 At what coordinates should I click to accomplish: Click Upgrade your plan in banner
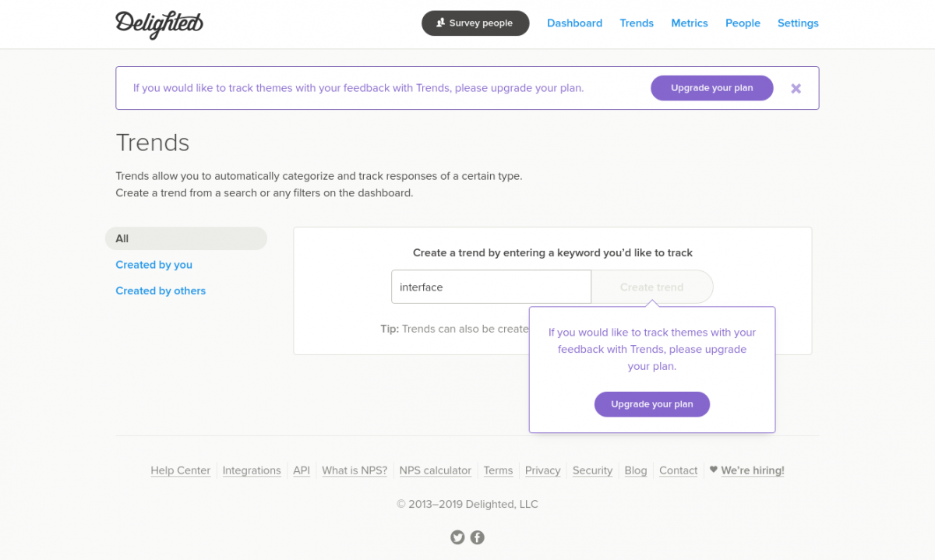coord(712,88)
